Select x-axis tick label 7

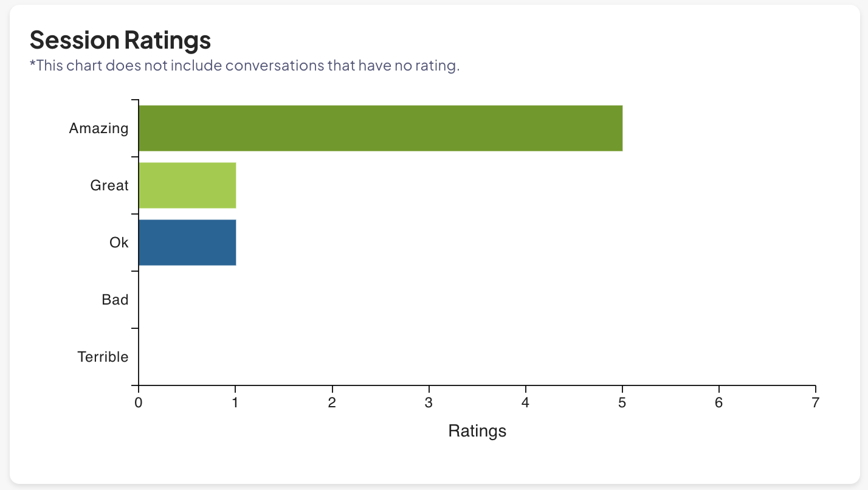(815, 402)
